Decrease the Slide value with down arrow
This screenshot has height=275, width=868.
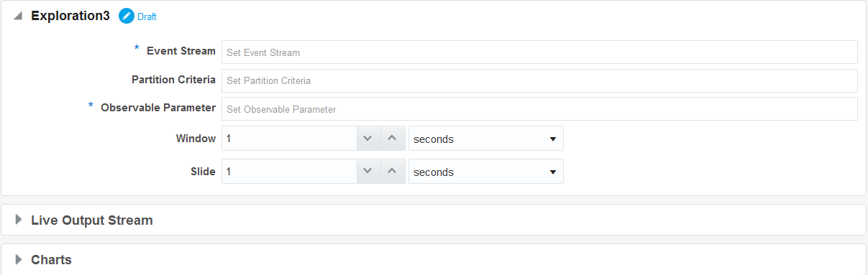click(367, 172)
